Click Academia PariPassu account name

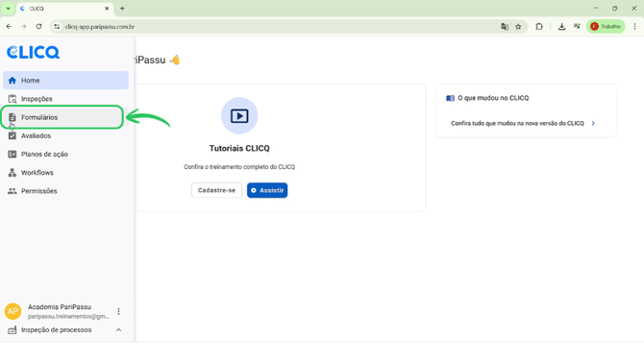(x=60, y=307)
